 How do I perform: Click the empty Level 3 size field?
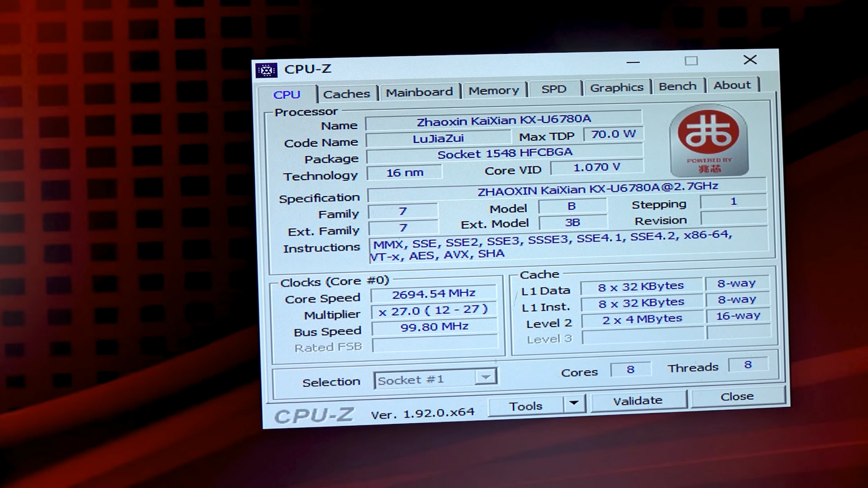coord(643,336)
